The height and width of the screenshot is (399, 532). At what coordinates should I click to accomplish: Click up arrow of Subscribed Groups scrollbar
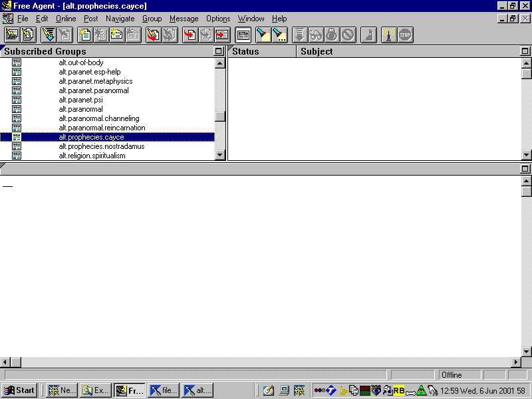pyautogui.click(x=220, y=63)
